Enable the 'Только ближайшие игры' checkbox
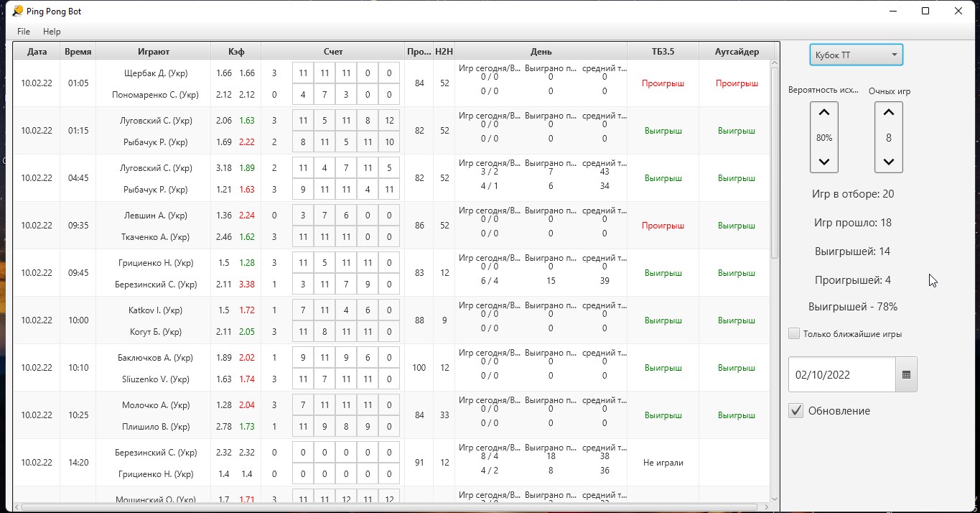The height and width of the screenshot is (513, 980). tap(794, 333)
